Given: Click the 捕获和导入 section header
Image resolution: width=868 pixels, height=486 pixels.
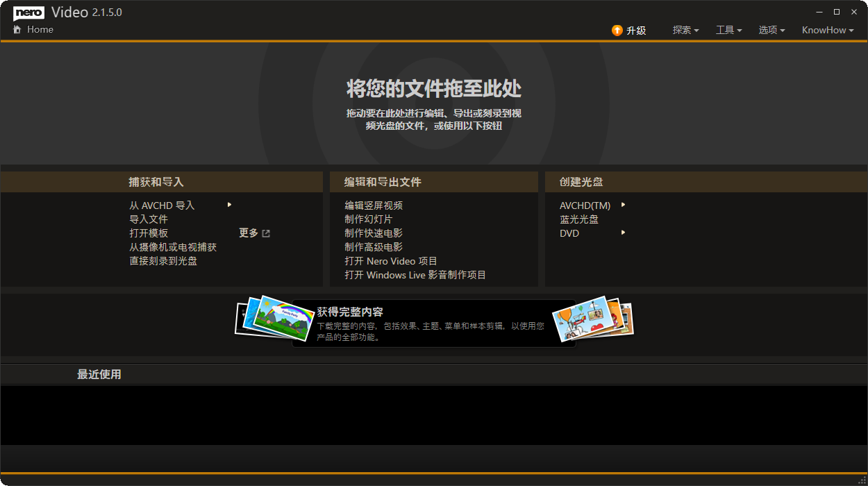Looking at the screenshot, I should pyautogui.click(x=156, y=182).
